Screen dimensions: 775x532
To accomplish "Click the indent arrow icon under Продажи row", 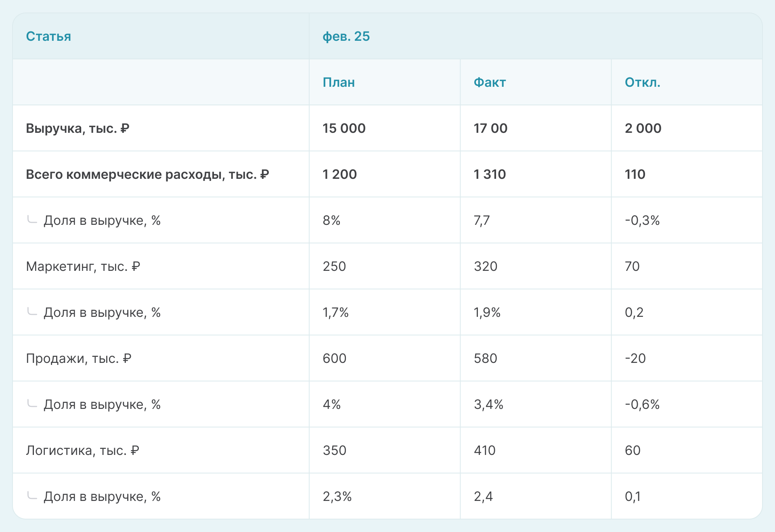I will (32, 403).
